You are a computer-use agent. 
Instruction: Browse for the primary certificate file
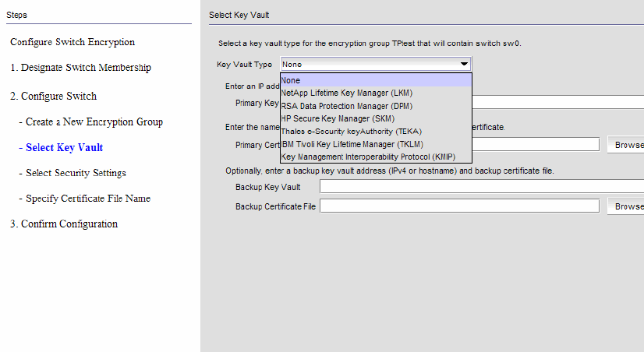coord(628,144)
